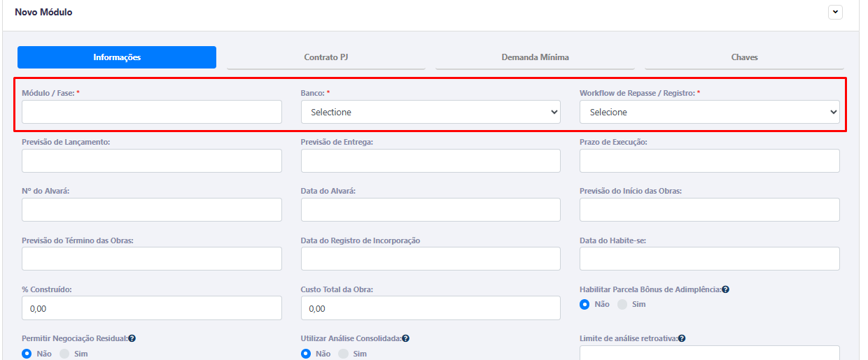
Task: Click the Módulo / Fase text field
Action: (152, 112)
